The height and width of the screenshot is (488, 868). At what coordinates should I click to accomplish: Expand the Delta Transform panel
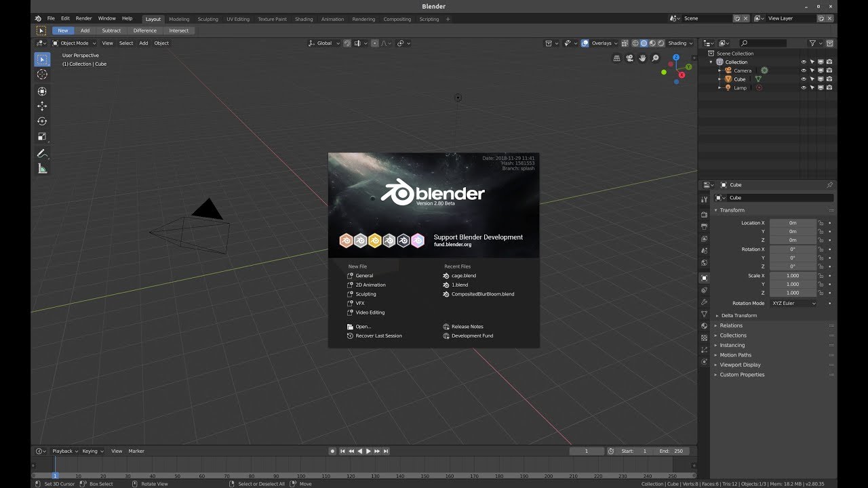[x=738, y=315]
